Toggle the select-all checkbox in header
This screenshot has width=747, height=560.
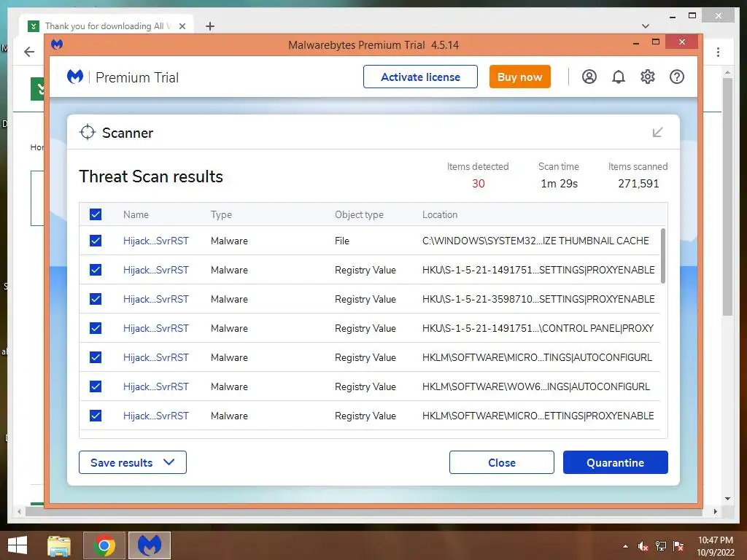(96, 214)
